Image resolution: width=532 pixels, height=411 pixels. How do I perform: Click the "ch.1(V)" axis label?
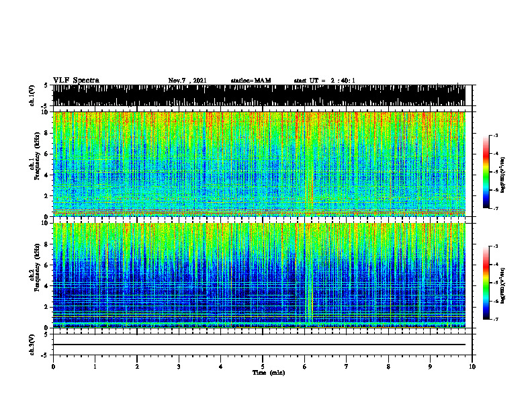32,95
